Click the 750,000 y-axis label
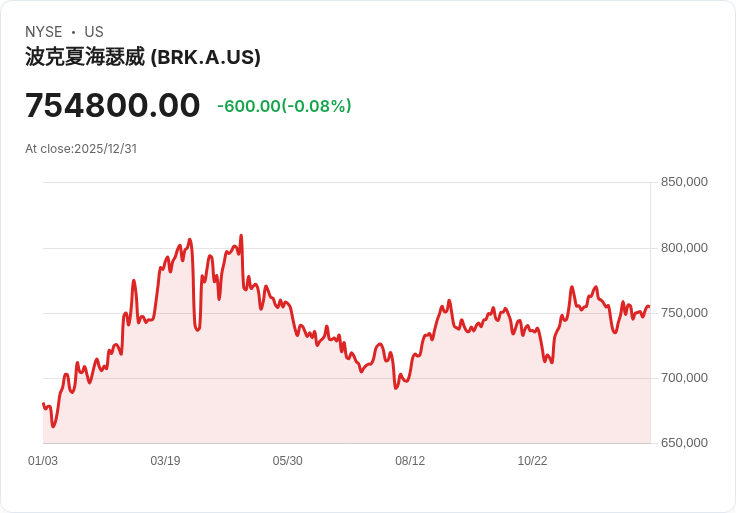 point(684,313)
